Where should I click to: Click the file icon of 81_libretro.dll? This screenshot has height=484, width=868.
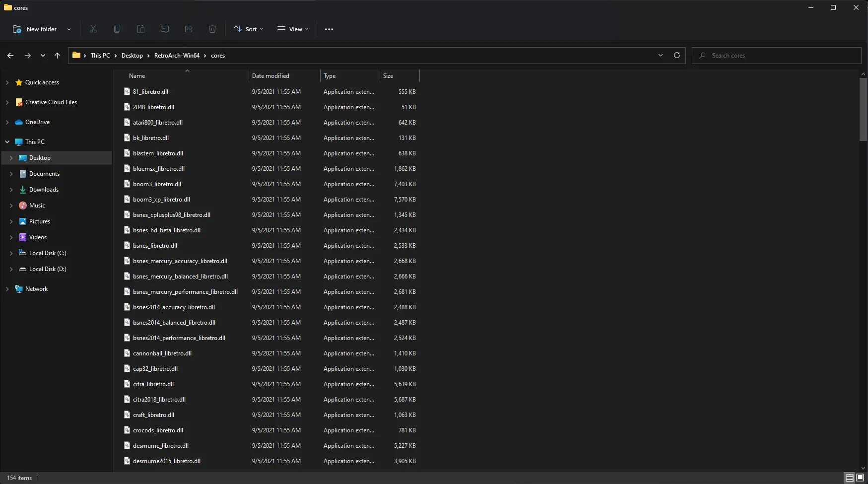click(127, 92)
